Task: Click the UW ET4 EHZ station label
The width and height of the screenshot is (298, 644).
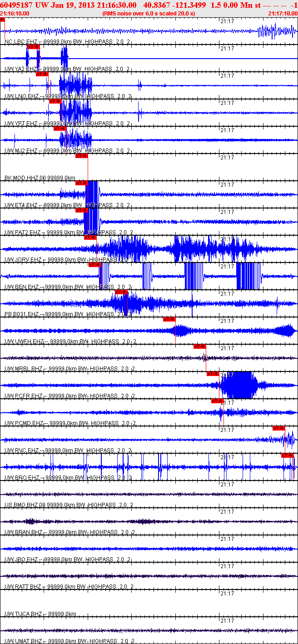Action: coord(67,205)
